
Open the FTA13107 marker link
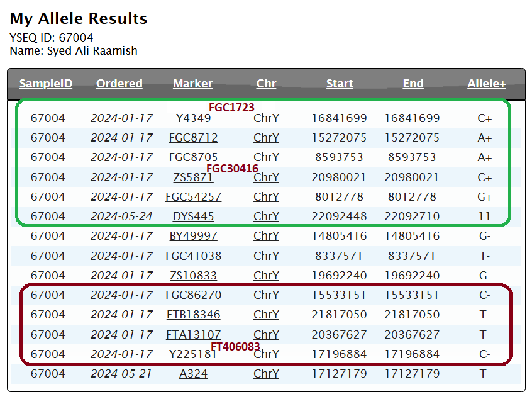point(193,335)
